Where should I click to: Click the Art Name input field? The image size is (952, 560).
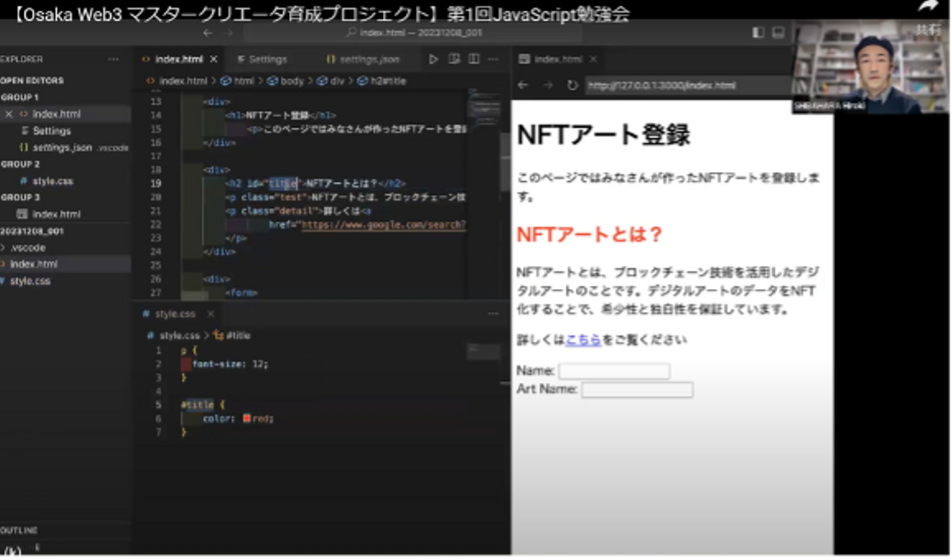click(x=637, y=389)
